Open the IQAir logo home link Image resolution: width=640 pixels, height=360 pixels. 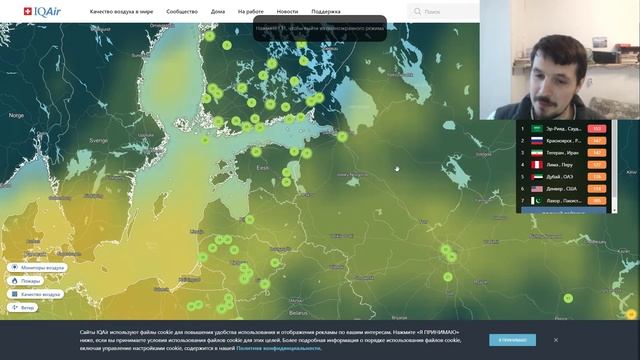[42, 11]
